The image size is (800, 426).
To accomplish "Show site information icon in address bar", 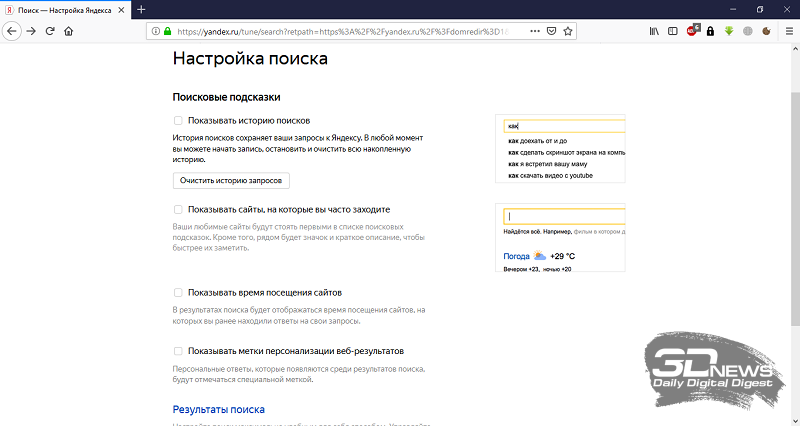I will pyautogui.click(x=156, y=31).
